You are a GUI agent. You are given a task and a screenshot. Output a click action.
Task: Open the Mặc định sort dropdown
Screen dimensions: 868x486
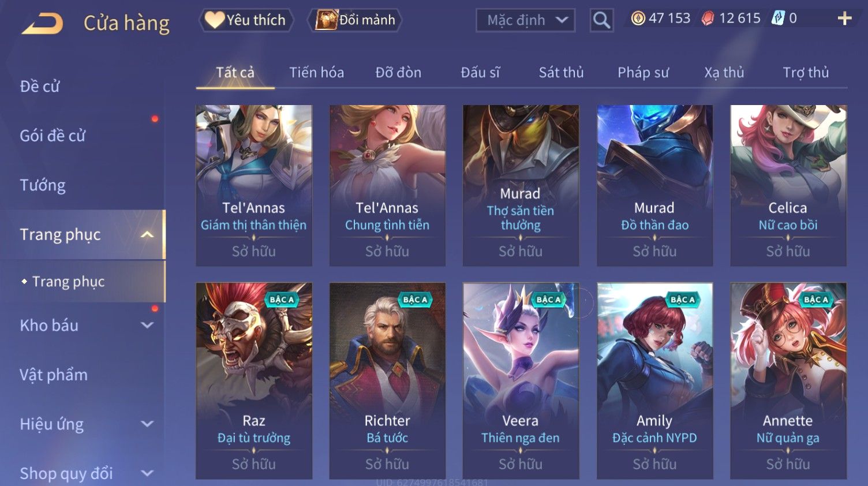(525, 21)
